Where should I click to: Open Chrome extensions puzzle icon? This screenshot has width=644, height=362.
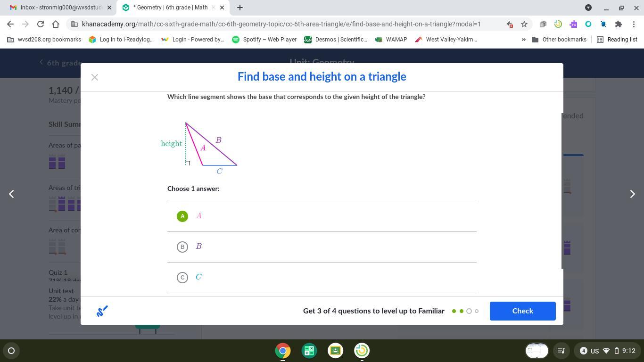point(618,24)
